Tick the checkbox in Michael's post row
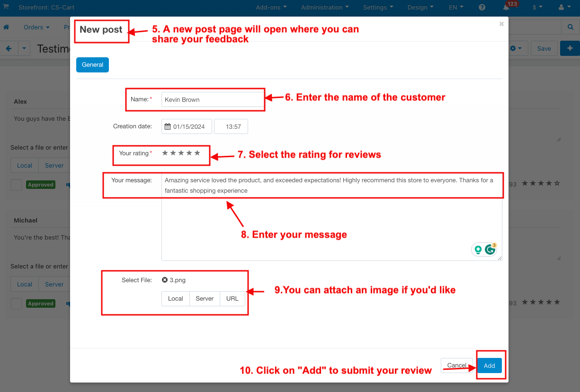 (x=17, y=303)
